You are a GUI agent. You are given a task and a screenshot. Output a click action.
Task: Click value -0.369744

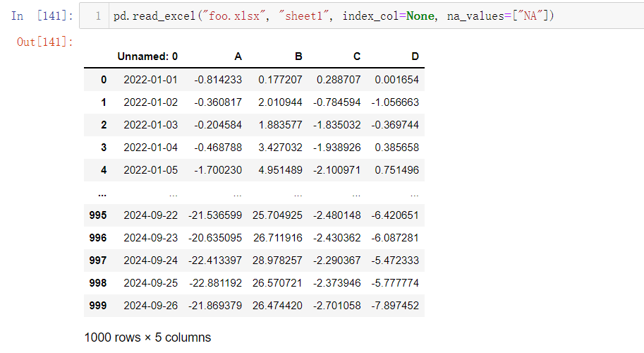click(395, 125)
